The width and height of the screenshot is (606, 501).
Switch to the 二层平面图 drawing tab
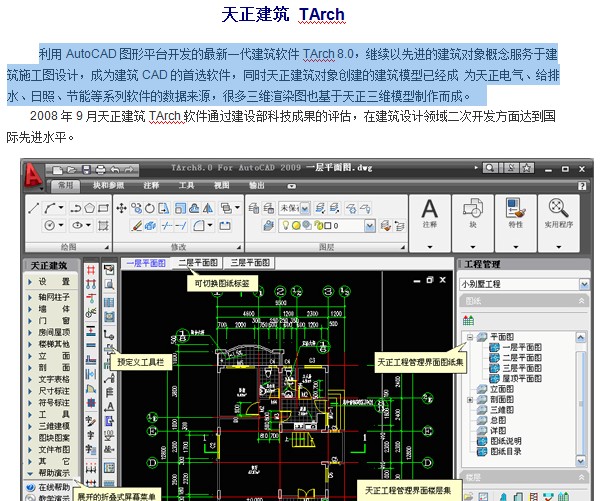point(198,263)
